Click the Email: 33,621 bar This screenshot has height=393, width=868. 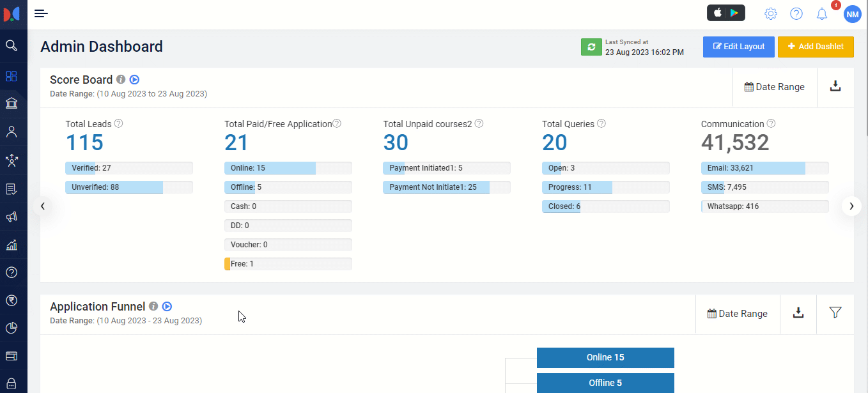point(765,168)
